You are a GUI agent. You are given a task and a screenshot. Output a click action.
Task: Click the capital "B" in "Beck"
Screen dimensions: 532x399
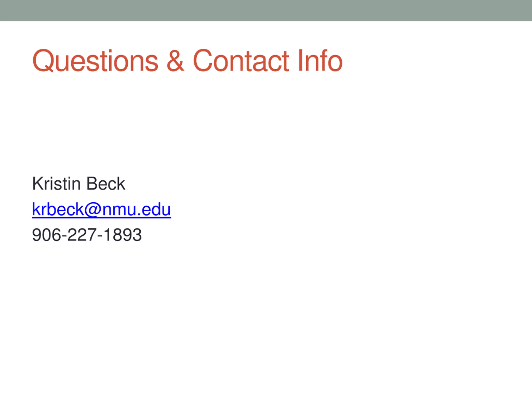tap(92, 184)
